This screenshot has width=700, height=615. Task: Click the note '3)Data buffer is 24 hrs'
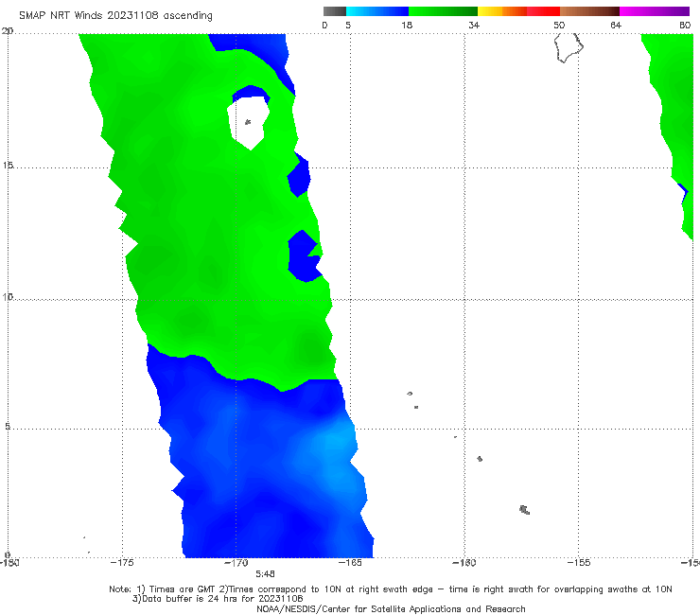[218, 599]
